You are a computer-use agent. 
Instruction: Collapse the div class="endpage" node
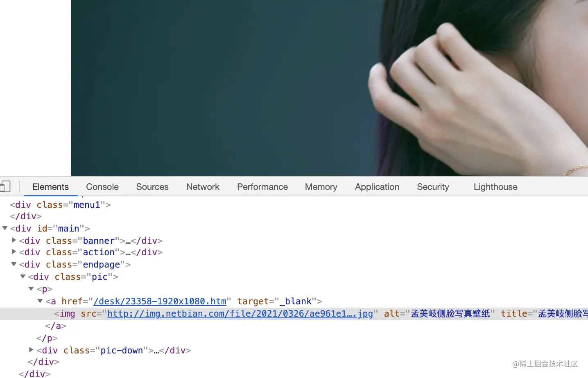point(14,264)
